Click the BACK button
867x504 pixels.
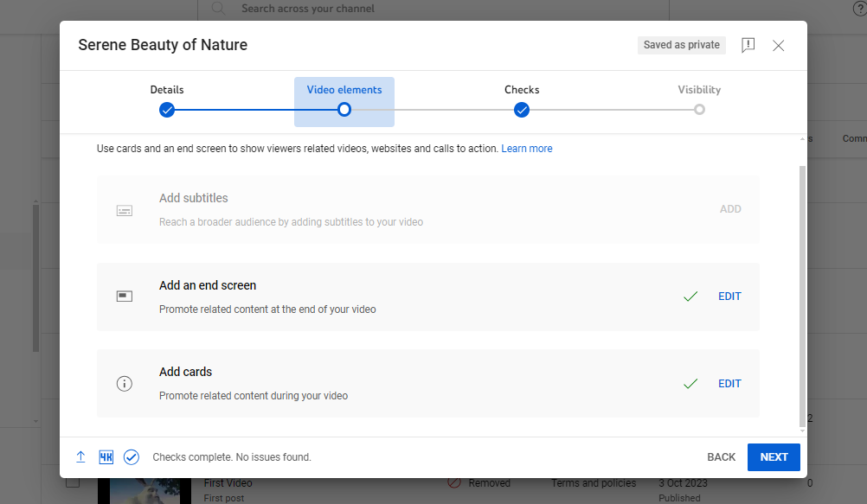click(x=721, y=457)
